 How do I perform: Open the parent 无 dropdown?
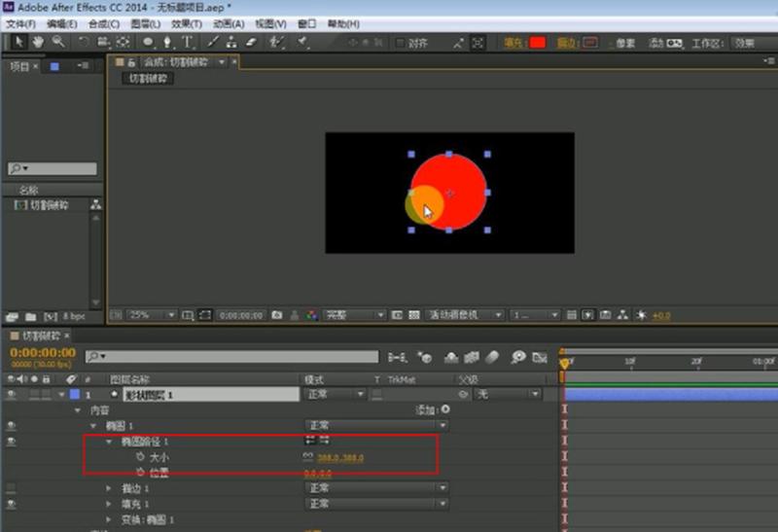click(507, 395)
